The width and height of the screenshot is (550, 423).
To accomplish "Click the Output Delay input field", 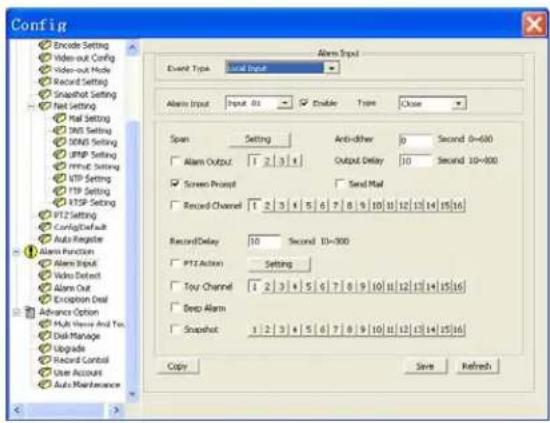I will tap(415, 161).
